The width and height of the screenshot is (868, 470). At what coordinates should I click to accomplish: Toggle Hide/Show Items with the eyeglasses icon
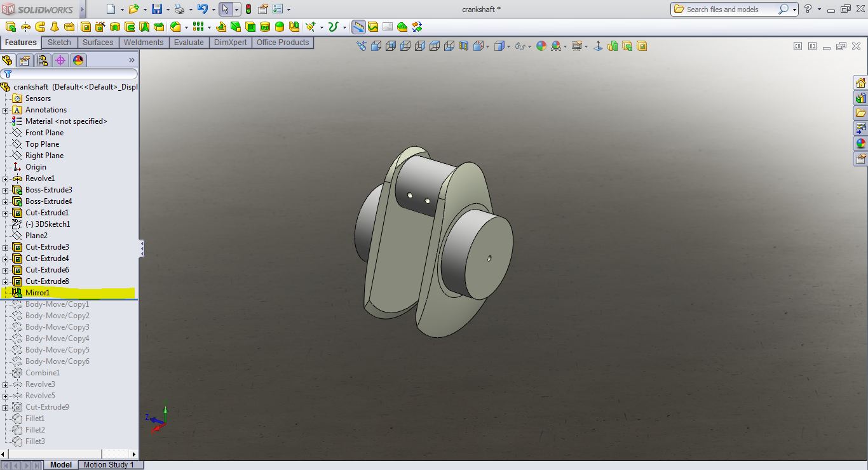click(x=520, y=46)
